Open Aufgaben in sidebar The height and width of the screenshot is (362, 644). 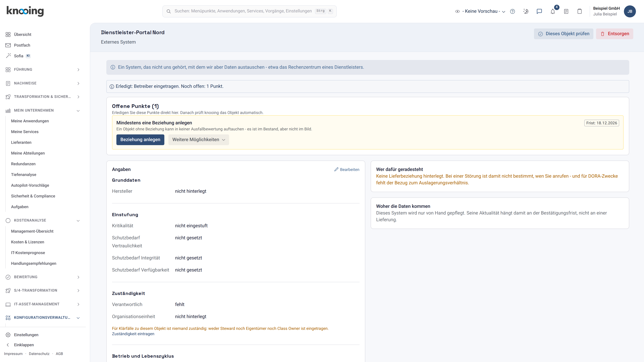[20, 207]
